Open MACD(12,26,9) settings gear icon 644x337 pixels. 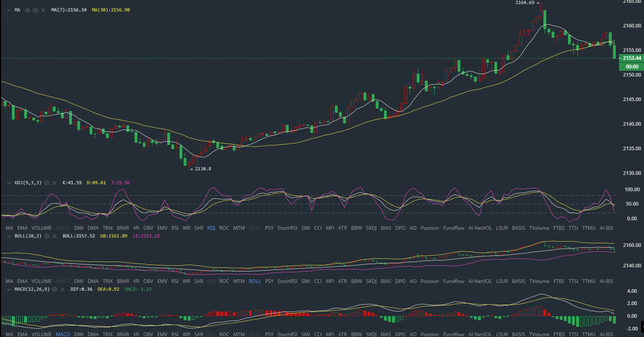[x=55, y=290]
